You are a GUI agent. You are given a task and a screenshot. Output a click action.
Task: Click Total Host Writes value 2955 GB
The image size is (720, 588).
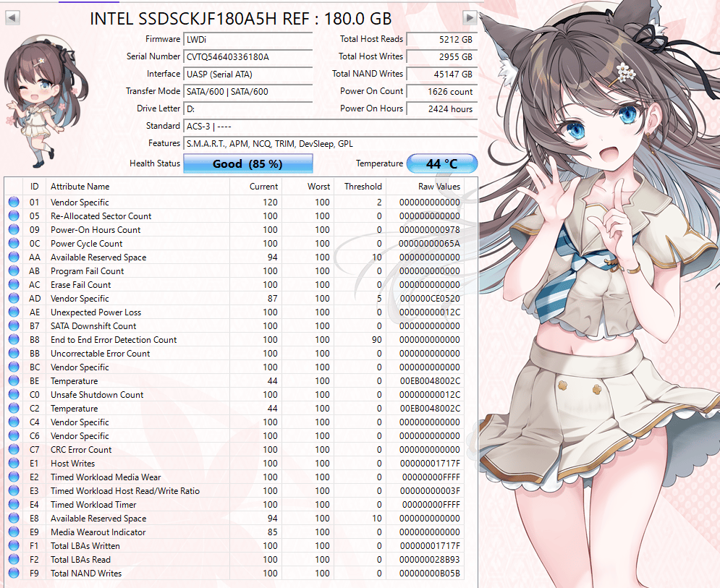coord(441,57)
